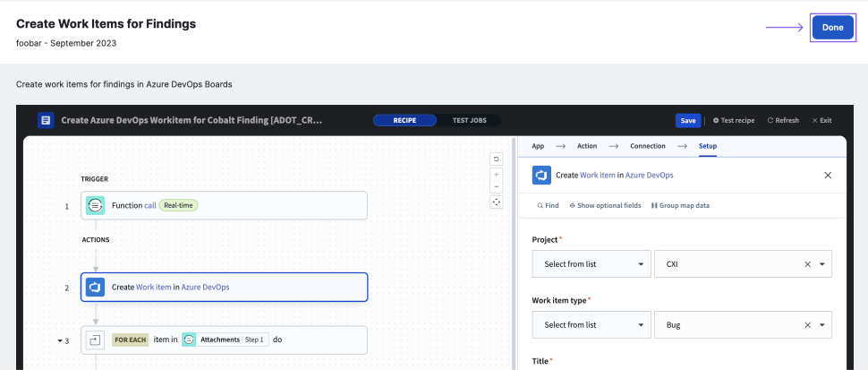The height and width of the screenshot is (370, 868).
Task: Clear the CXI project value
Action: coord(808,264)
